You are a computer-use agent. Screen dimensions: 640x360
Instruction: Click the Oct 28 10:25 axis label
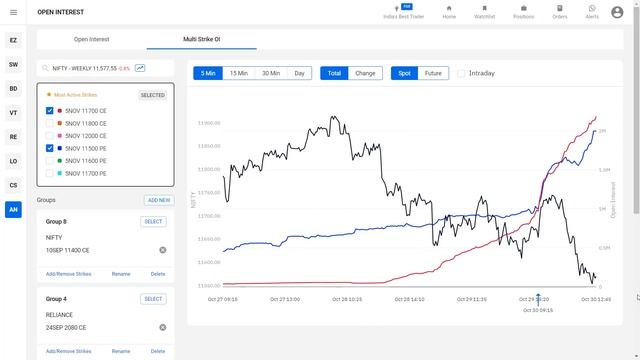pyautogui.click(x=347, y=299)
